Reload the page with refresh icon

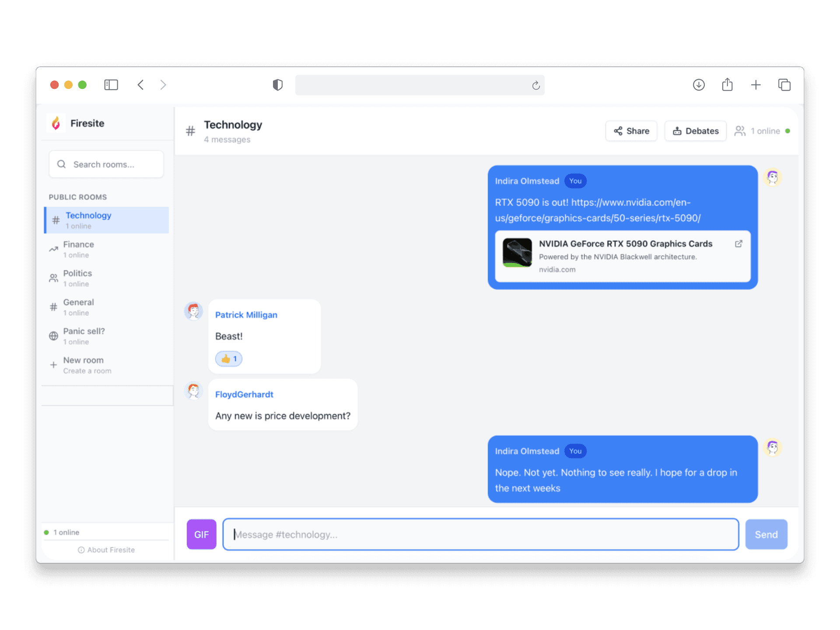click(x=536, y=85)
